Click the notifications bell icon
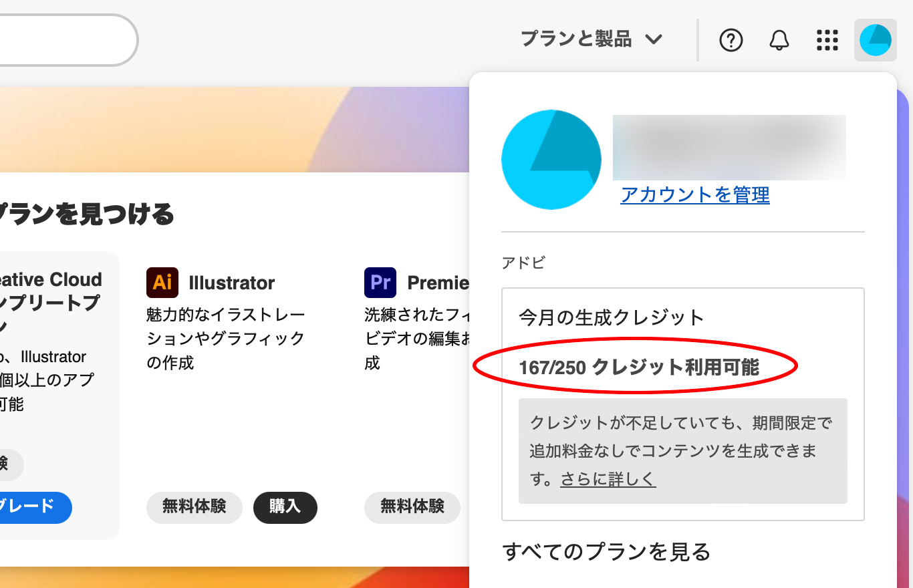The image size is (913, 588). click(x=779, y=41)
